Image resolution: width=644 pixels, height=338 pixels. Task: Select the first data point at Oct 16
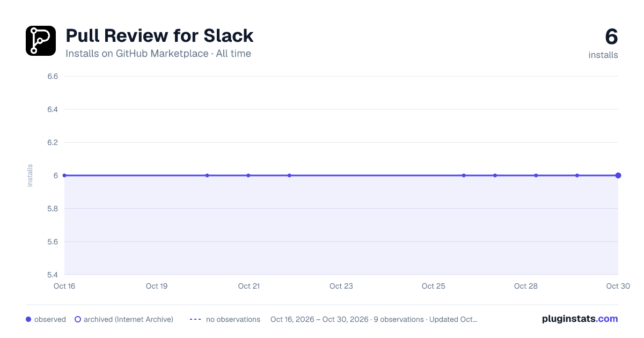pos(64,175)
